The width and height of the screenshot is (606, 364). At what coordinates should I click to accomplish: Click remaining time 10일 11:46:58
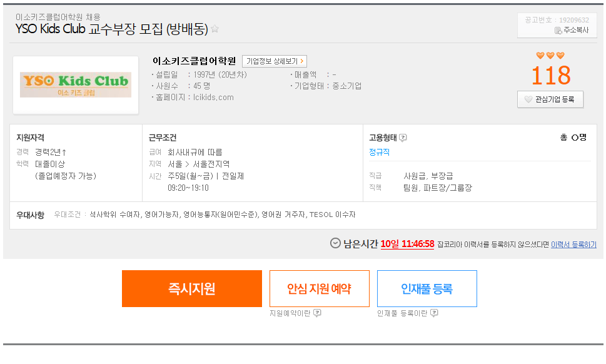click(x=407, y=244)
